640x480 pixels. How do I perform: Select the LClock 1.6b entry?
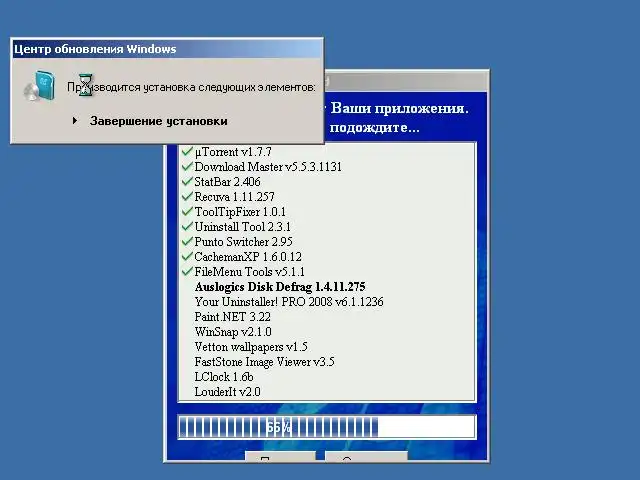[224, 377]
